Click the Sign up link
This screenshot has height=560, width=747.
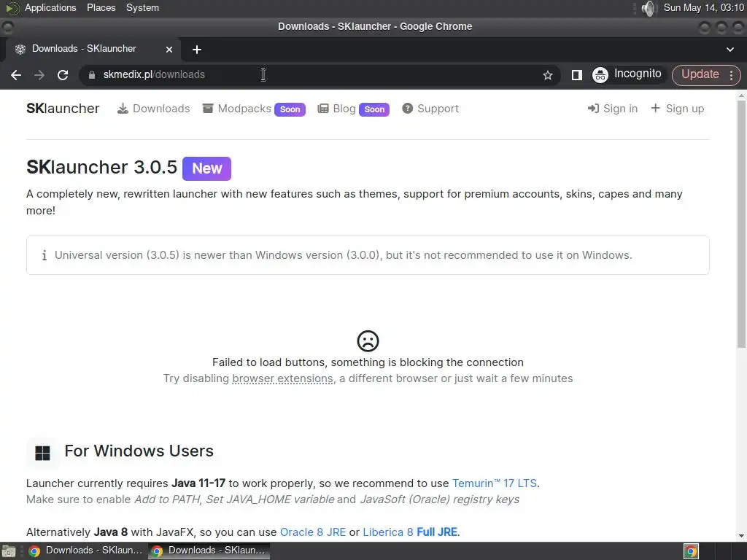[x=677, y=109]
